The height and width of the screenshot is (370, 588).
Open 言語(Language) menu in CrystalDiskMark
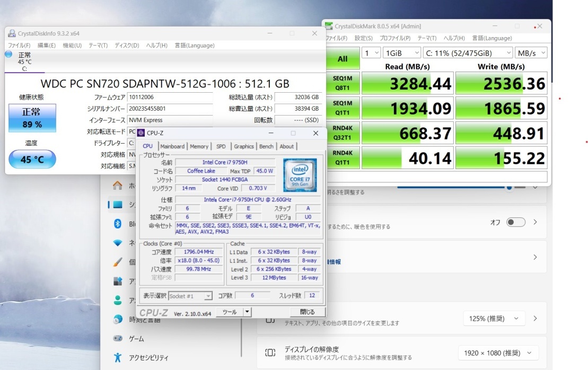(492, 38)
